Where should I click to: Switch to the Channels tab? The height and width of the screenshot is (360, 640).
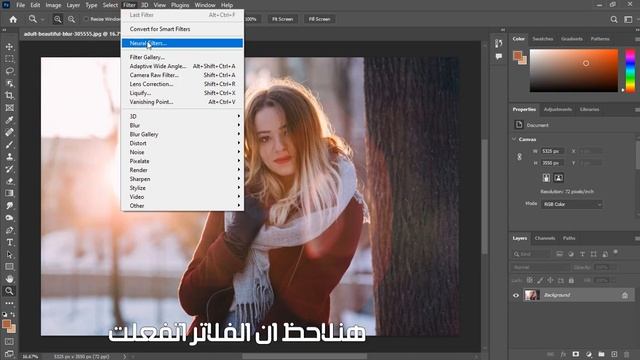(545, 238)
